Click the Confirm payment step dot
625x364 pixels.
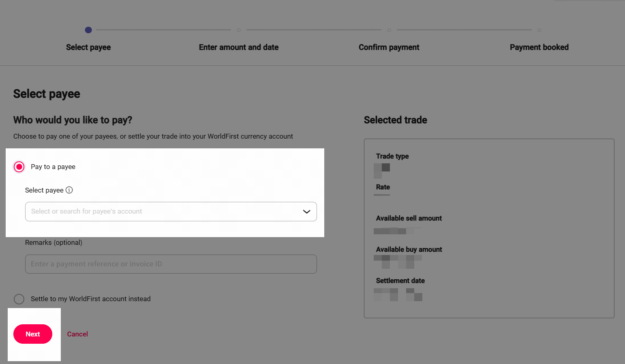(389, 30)
